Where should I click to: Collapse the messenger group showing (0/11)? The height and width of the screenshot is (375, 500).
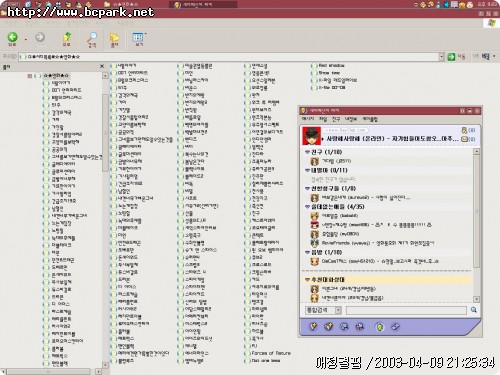[x=307, y=170]
